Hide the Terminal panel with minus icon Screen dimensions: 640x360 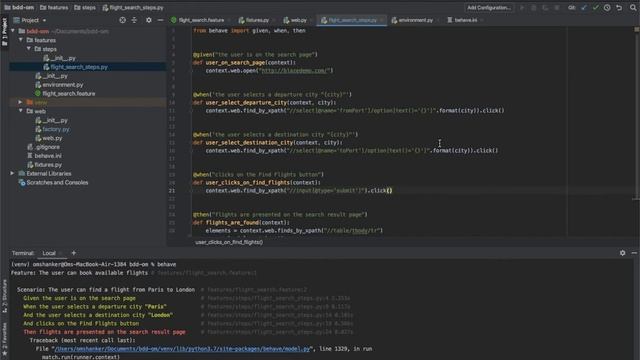tap(634, 253)
